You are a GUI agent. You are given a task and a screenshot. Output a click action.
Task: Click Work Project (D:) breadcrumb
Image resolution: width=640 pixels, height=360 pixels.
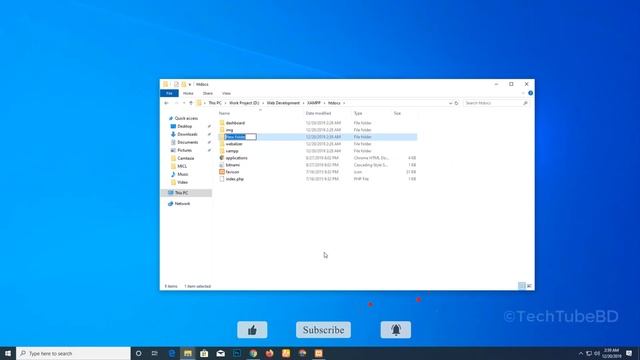point(244,103)
